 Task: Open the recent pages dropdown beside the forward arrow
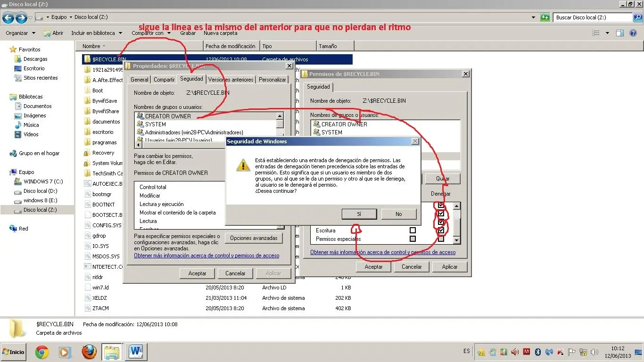(30, 18)
